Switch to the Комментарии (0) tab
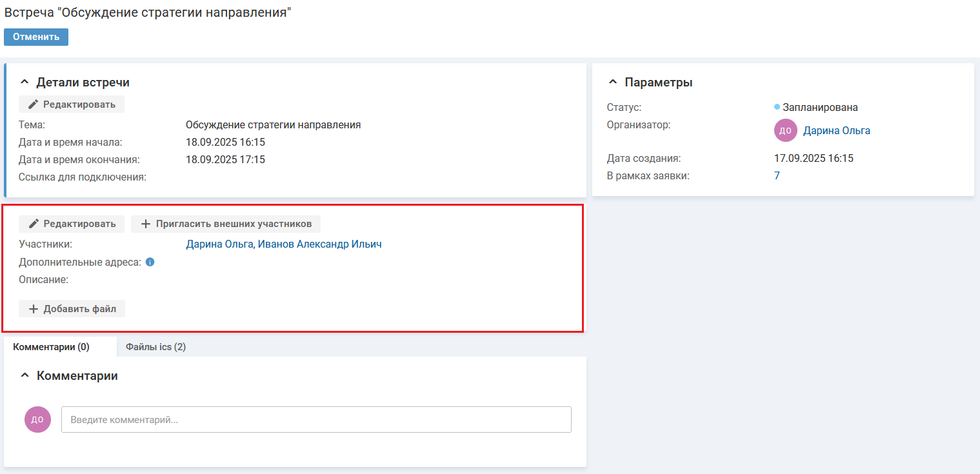This screenshot has height=474, width=980. 51,347
